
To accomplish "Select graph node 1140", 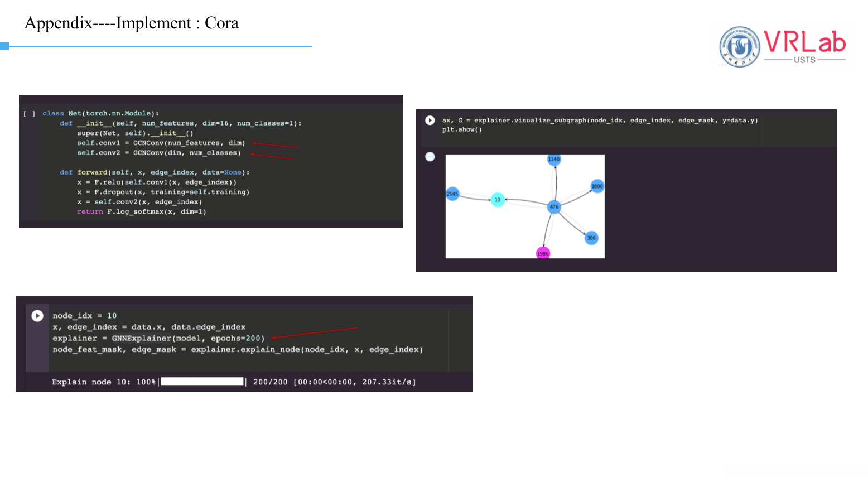I will coord(553,160).
